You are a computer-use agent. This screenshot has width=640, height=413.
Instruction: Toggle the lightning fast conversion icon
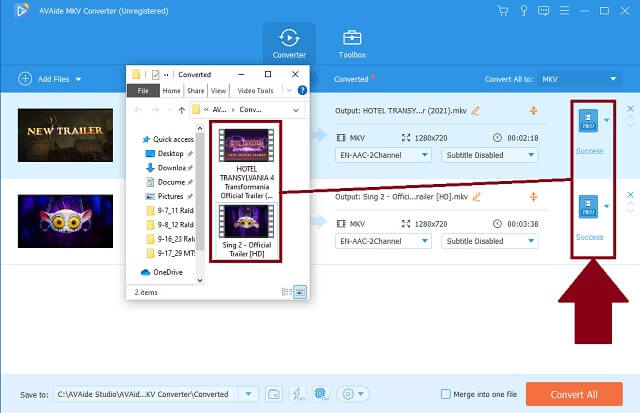(297, 394)
